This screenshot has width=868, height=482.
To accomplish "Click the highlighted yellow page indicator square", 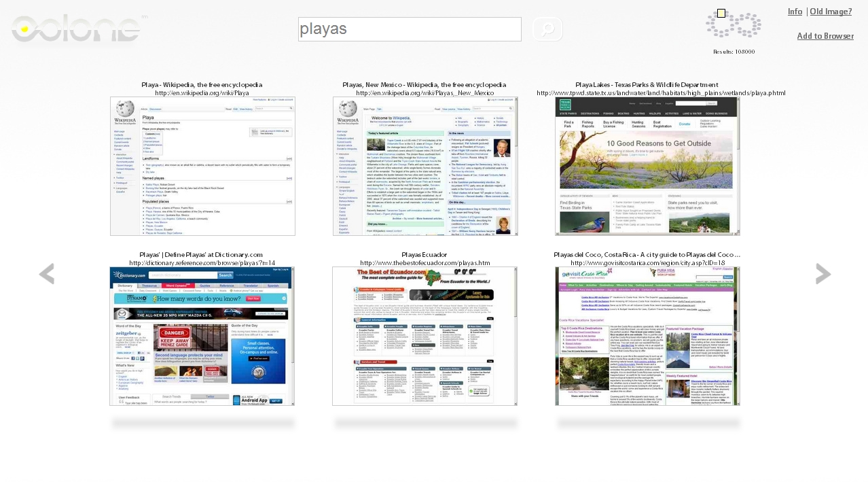I will coord(721,13).
